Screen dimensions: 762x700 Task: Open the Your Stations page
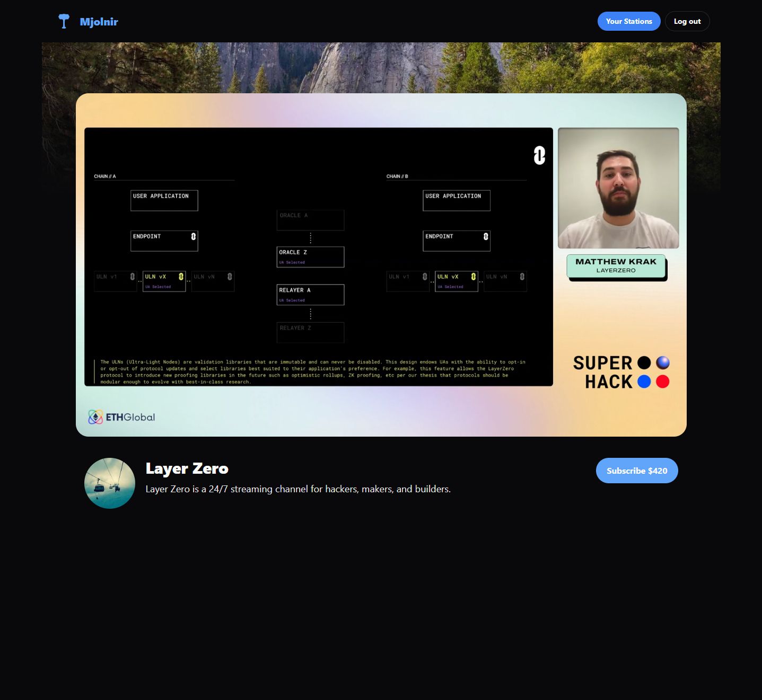629,21
